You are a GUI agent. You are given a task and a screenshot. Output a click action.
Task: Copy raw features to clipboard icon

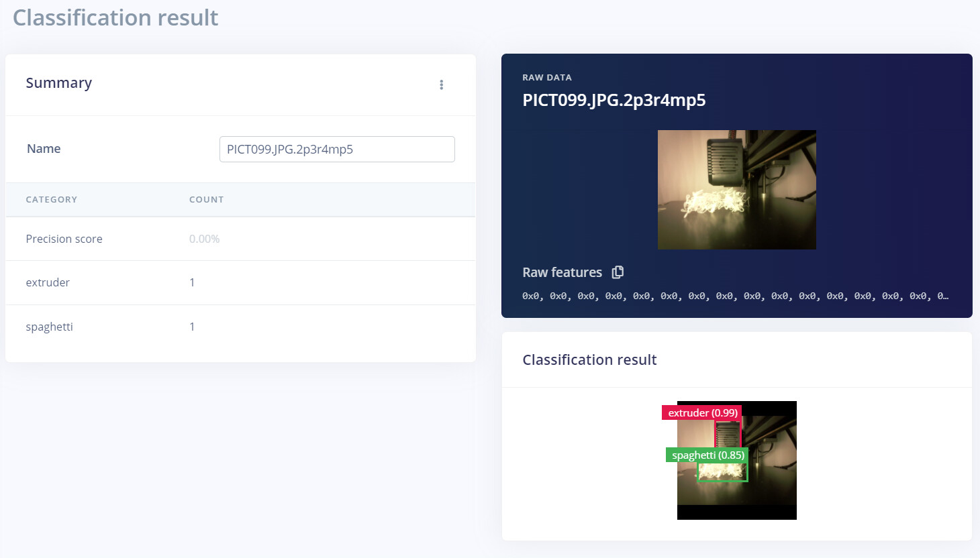click(618, 272)
